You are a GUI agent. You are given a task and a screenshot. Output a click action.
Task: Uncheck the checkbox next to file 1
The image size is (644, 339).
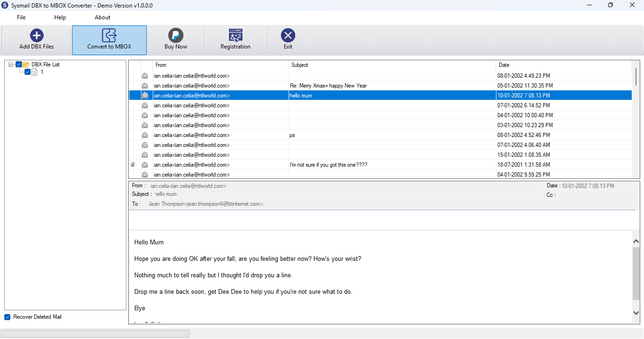[x=27, y=72]
